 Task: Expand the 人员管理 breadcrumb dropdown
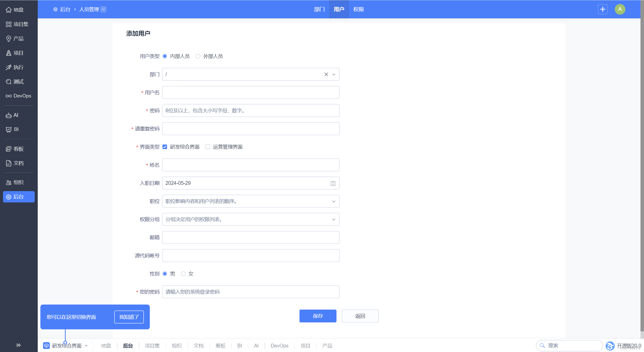point(103,9)
